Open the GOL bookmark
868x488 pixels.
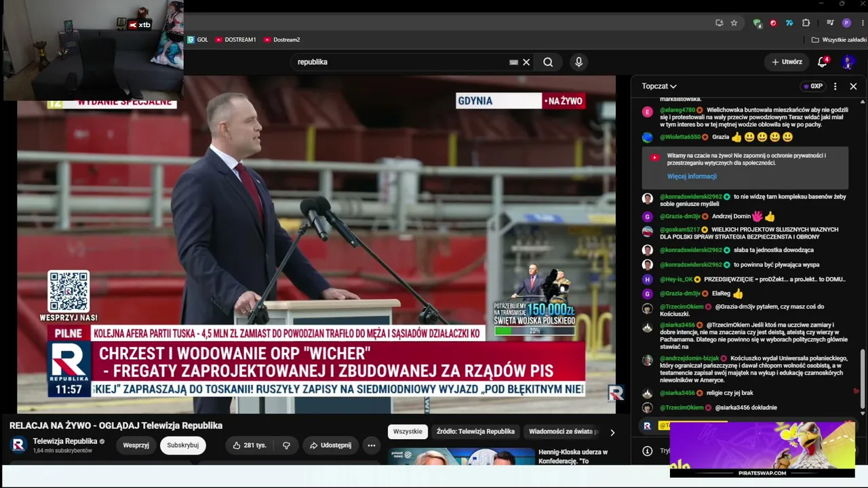coord(198,40)
